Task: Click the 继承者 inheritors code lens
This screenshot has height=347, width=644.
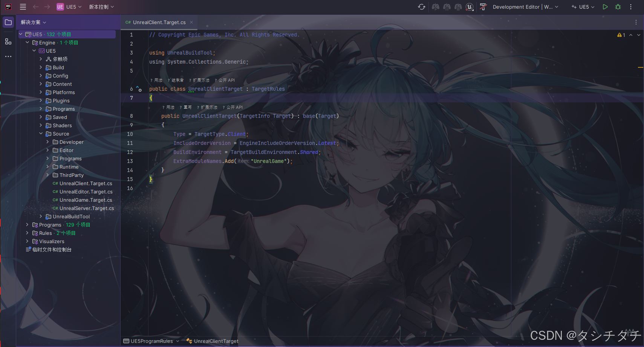Action: click(176, 80)
